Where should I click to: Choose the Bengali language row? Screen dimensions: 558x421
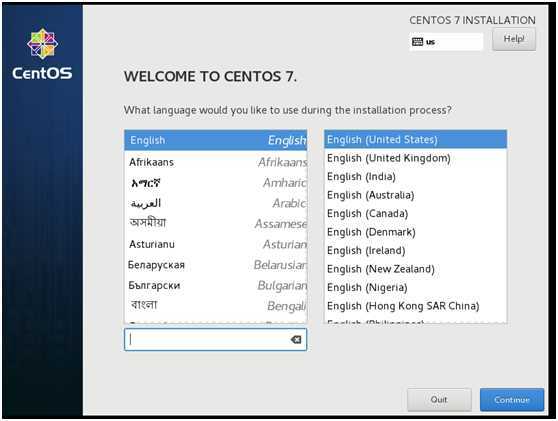(216, 306)
